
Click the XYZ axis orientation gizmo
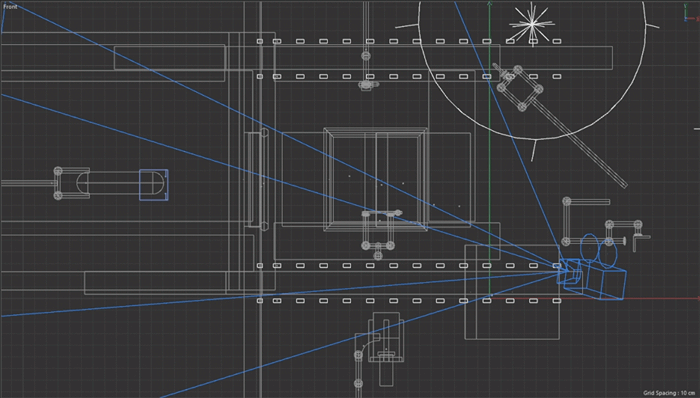point(690,13)
